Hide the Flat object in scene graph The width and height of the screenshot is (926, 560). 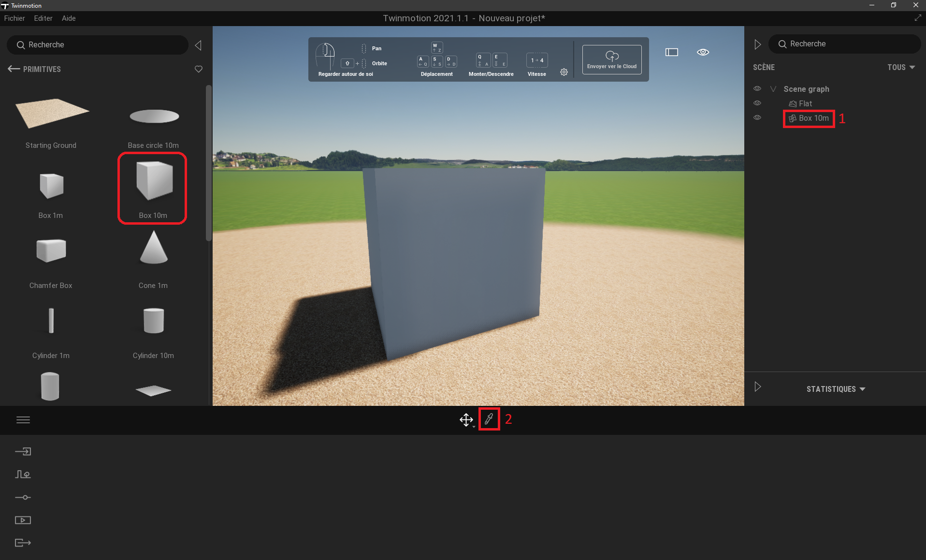click(x=757, y=103)
